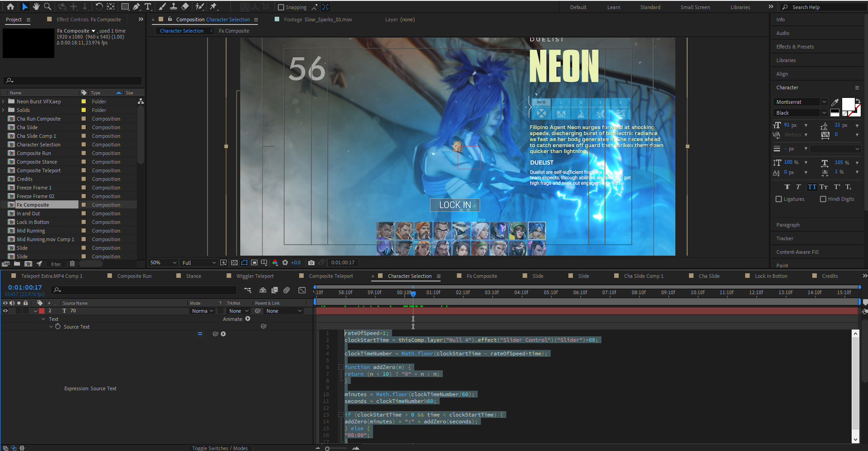
Task: Select the Zoom magnifier tool
Action: [x=47, y=7]
